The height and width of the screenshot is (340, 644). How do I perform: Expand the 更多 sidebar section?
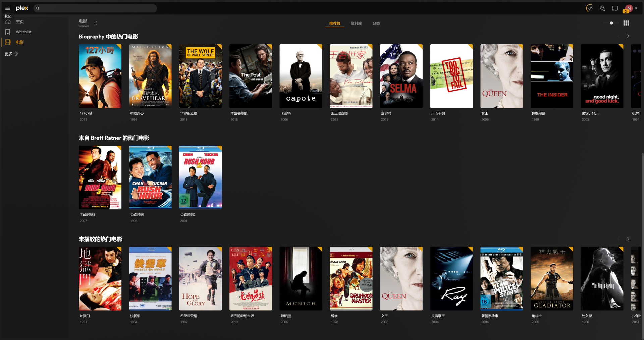(11, 54)
